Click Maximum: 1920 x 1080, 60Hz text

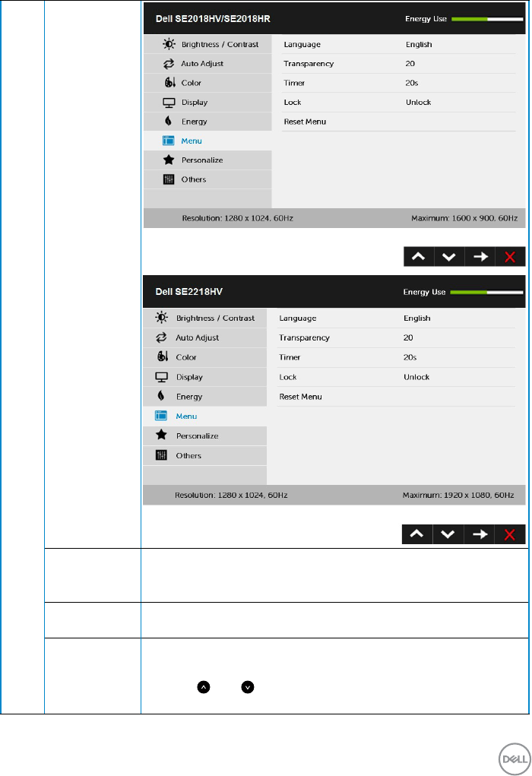458,495
